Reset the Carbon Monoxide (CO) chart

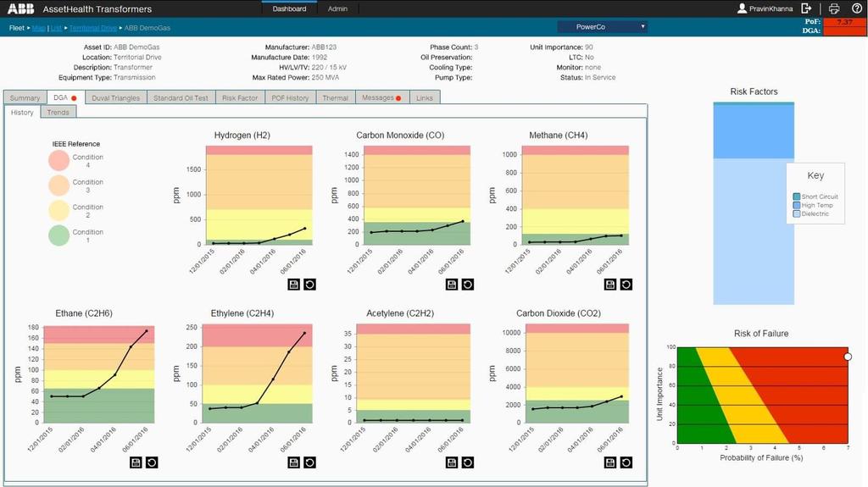tap(468, 285)
